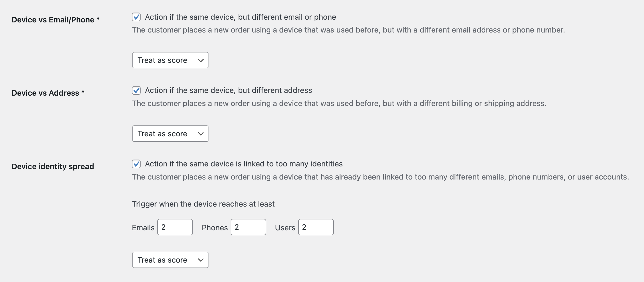
Task: Disable the too many identities checkbox
Action: (136, 164)
